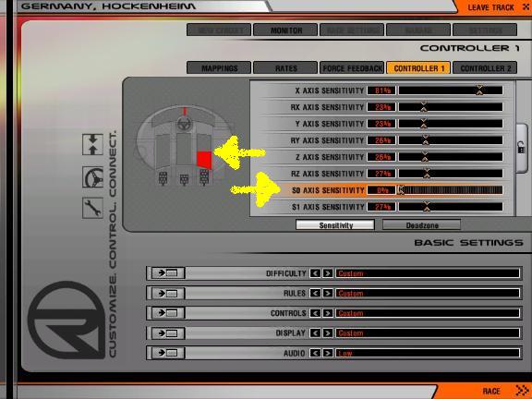Switch to Deadzone mode toggle

pos(422,225)
